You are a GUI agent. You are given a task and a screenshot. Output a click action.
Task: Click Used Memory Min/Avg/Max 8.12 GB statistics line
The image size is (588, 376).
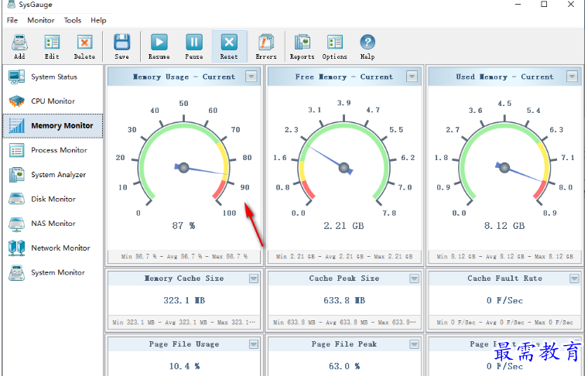click(x=504, y=256)
